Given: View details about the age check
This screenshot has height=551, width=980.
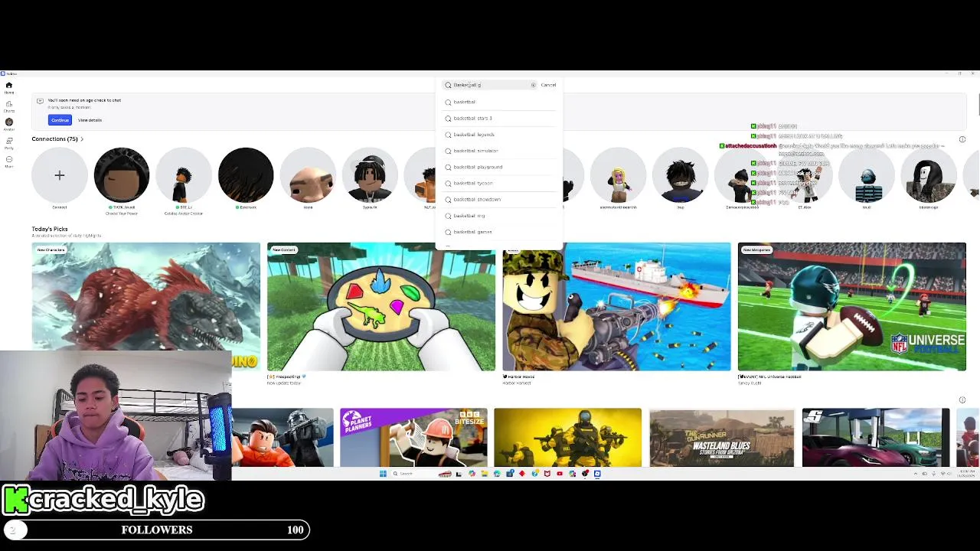Looking at the screenshot, I should point(90,120).
